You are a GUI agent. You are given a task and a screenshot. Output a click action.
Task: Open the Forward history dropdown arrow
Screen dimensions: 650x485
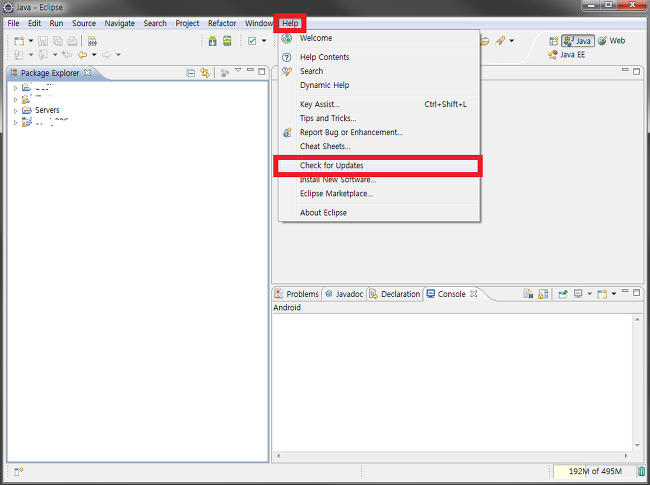(x=118, y=54)
